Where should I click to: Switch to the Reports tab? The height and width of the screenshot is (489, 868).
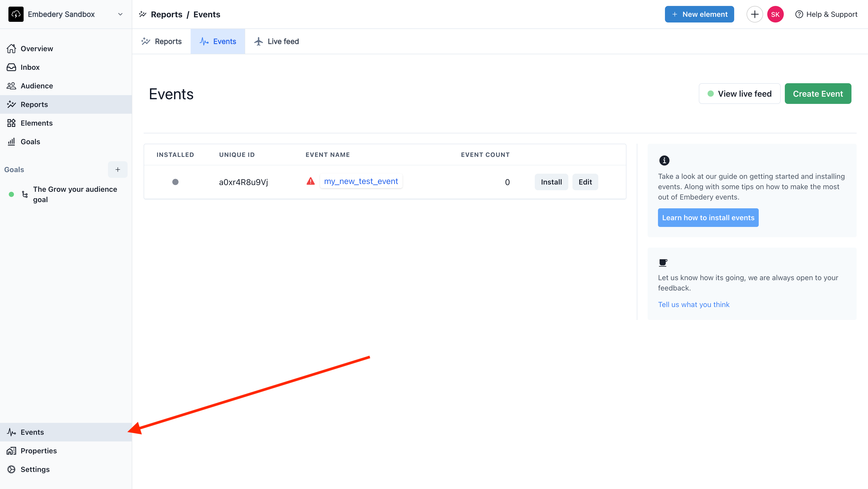161,41
